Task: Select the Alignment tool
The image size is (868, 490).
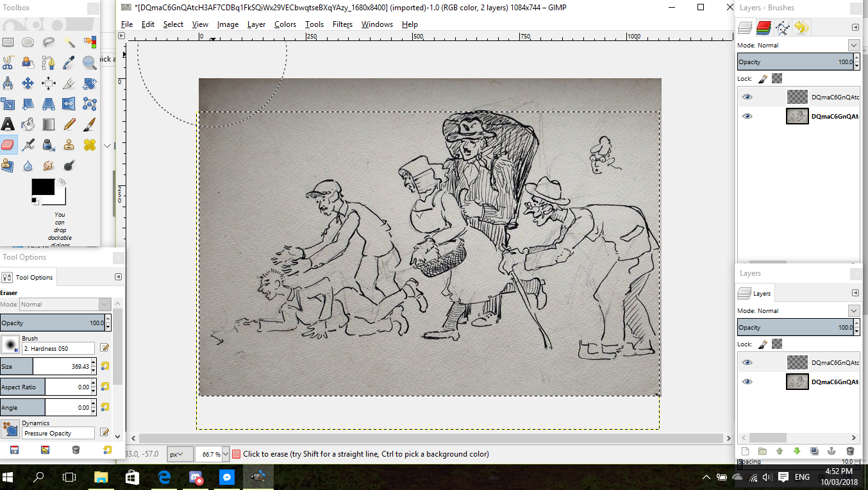Action: pos(49,83)
